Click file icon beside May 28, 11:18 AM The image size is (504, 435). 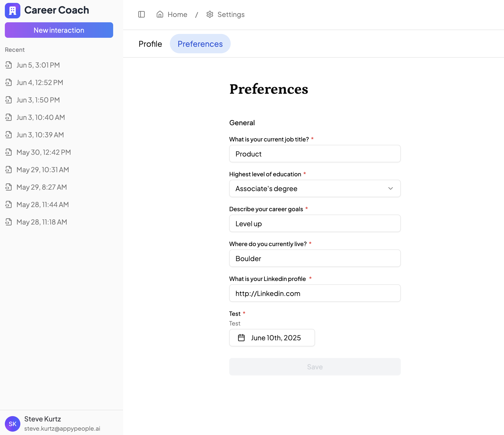(8, 222)
